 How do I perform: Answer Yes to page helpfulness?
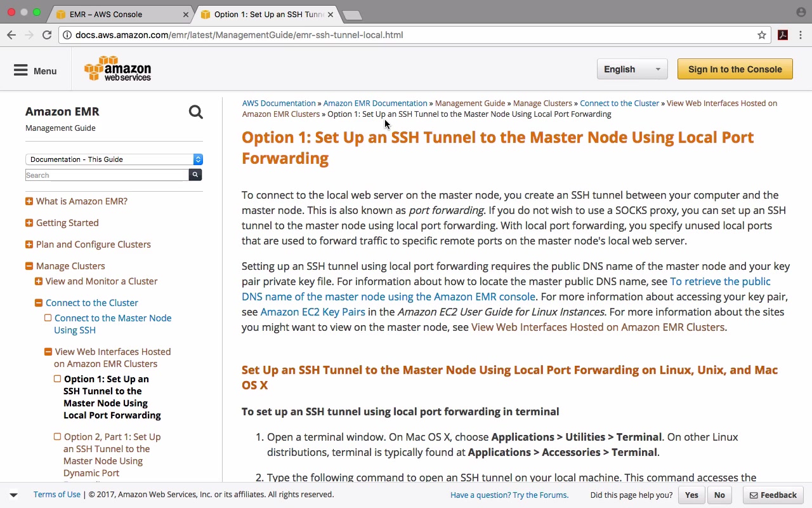691,495
